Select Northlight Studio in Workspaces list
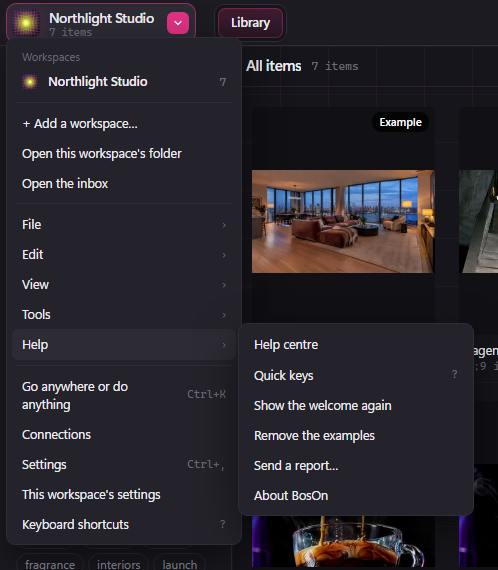 [x=124, y=82]
